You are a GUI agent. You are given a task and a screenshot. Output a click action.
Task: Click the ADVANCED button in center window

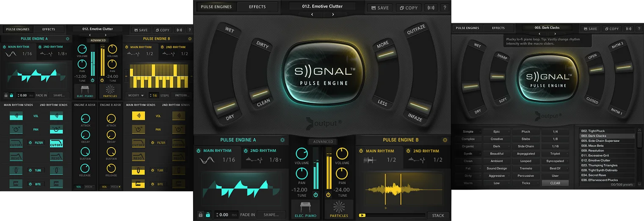point(323,142)
